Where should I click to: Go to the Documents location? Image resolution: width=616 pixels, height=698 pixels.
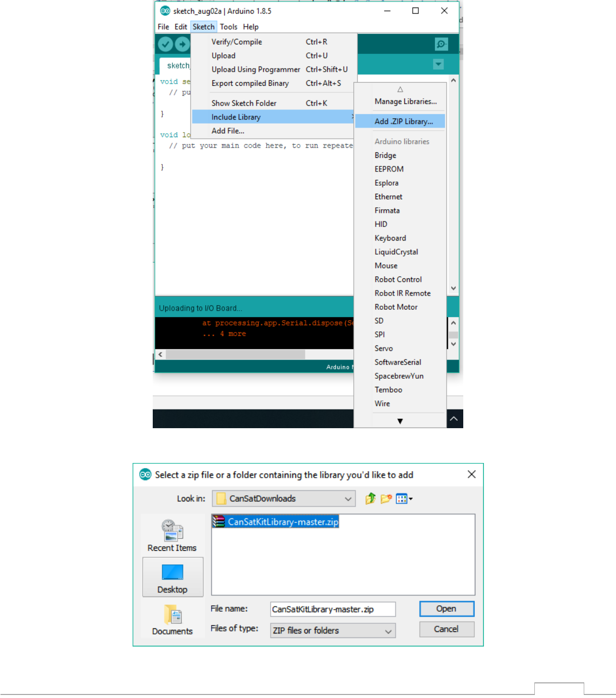coord(172,619)
